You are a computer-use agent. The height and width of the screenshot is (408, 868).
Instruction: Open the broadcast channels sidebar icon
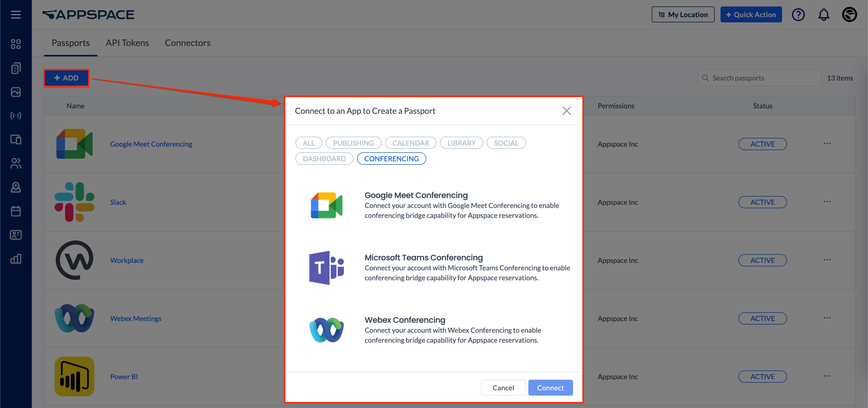click(15, 116)
